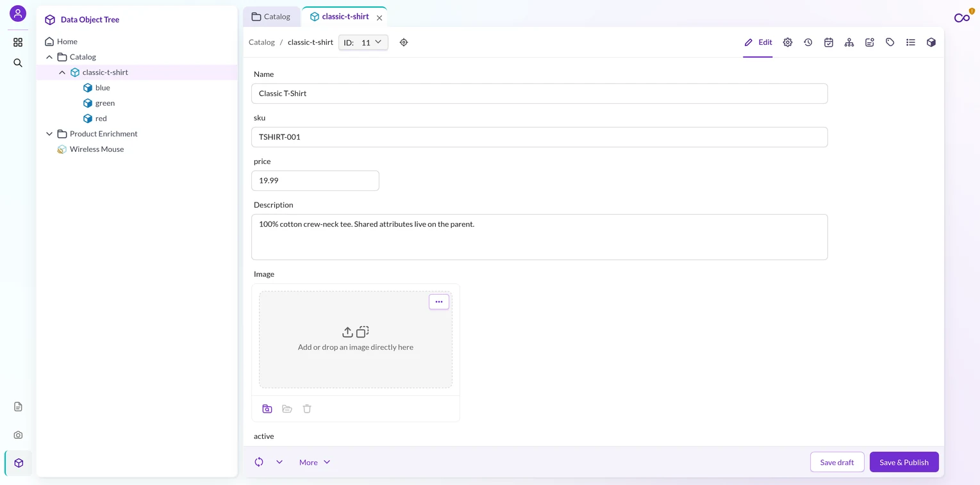Viewport: 980px width, 485px height.
Task: Locate object in tree target icon
Action: 404,42
